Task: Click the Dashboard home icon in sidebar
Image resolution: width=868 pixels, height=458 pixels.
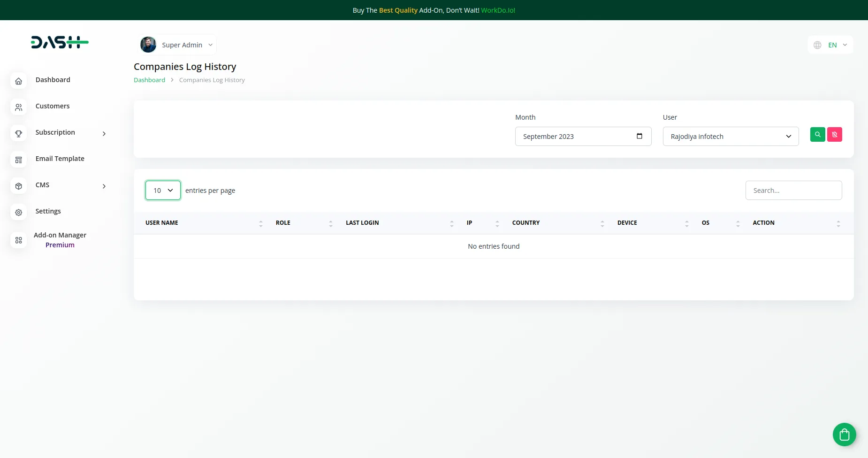Action: pos(19,81)
